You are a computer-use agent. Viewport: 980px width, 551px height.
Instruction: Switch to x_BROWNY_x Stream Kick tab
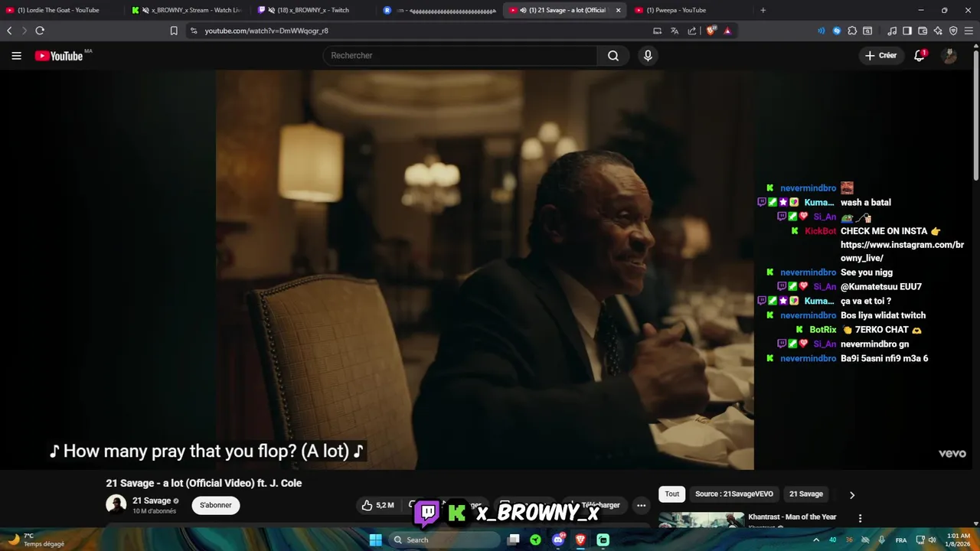coord(188,10)
